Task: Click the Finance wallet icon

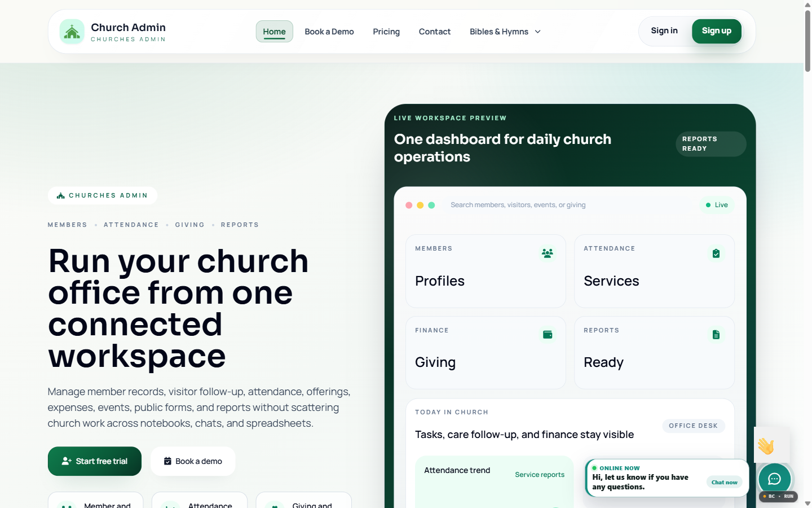Action: pos(547,335)
